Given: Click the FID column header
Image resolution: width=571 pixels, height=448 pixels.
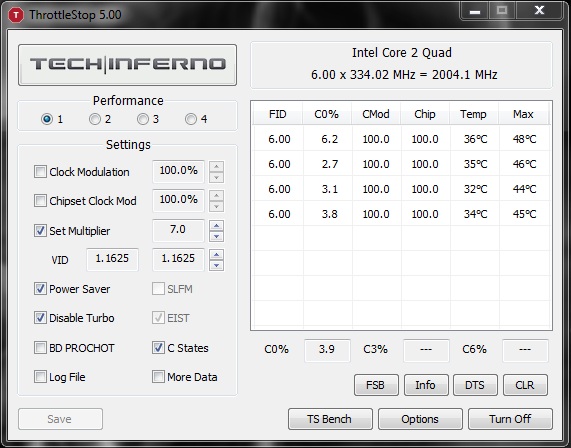Looking at the screenshot, I should coord(278,114).
